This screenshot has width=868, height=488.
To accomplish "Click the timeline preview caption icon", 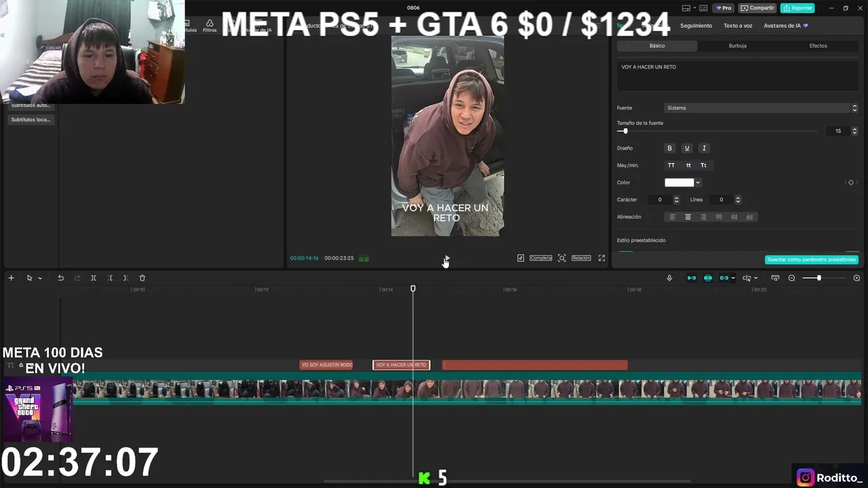I will pos(775,278).
